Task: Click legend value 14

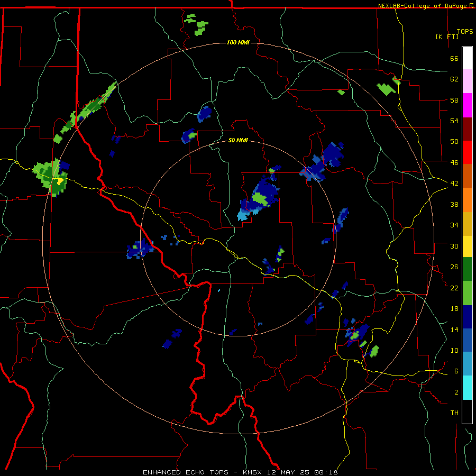Action: (x=454, y=329)
